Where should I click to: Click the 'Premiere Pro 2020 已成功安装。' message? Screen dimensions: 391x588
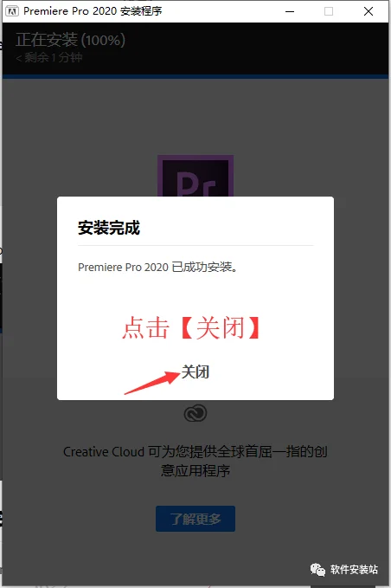click(x=157, y=267)
